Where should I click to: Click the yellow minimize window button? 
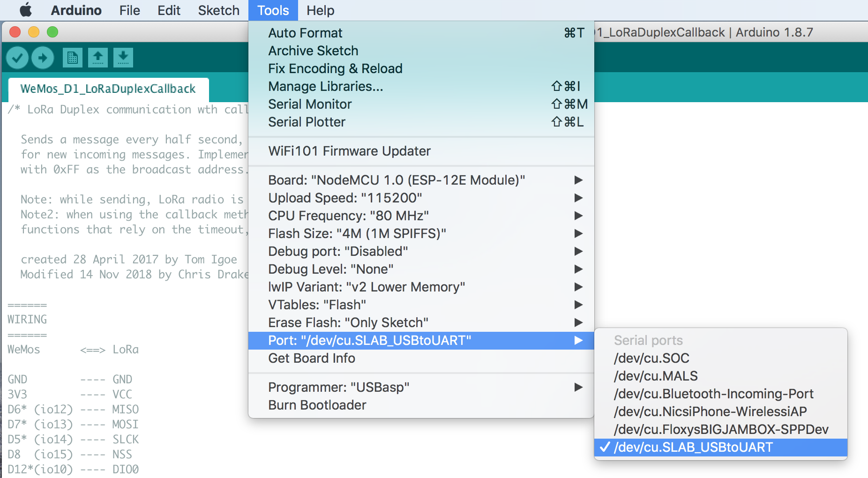point(34,32)
